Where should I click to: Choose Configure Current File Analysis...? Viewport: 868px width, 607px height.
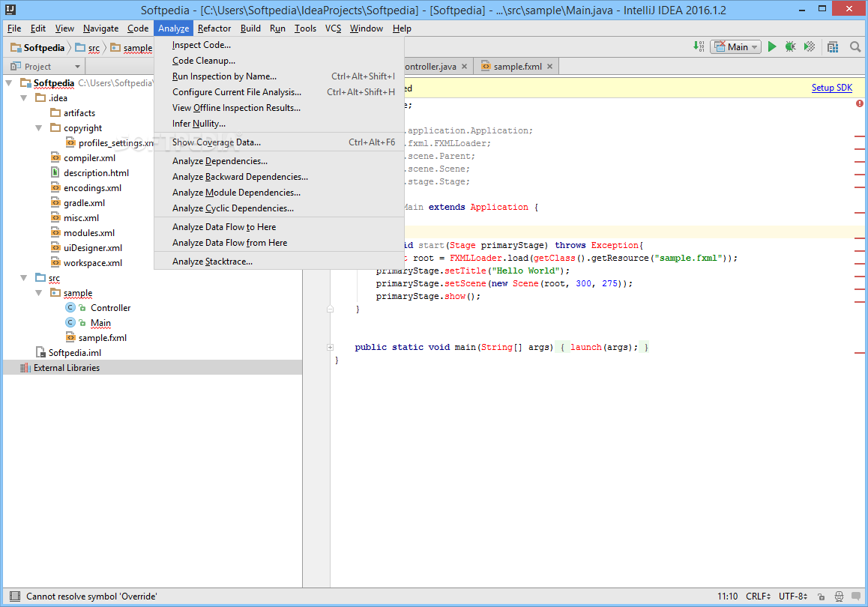pos(279,92)
